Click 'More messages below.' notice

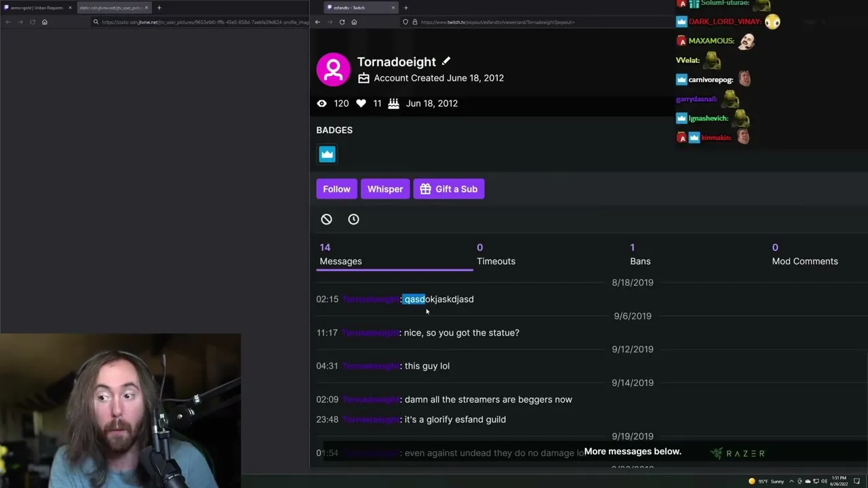pos(633,451)
